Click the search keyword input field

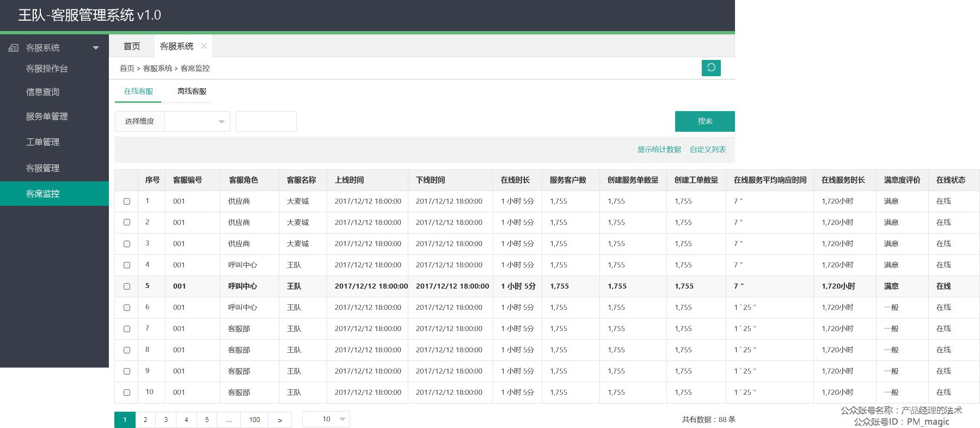pos(266,121)
